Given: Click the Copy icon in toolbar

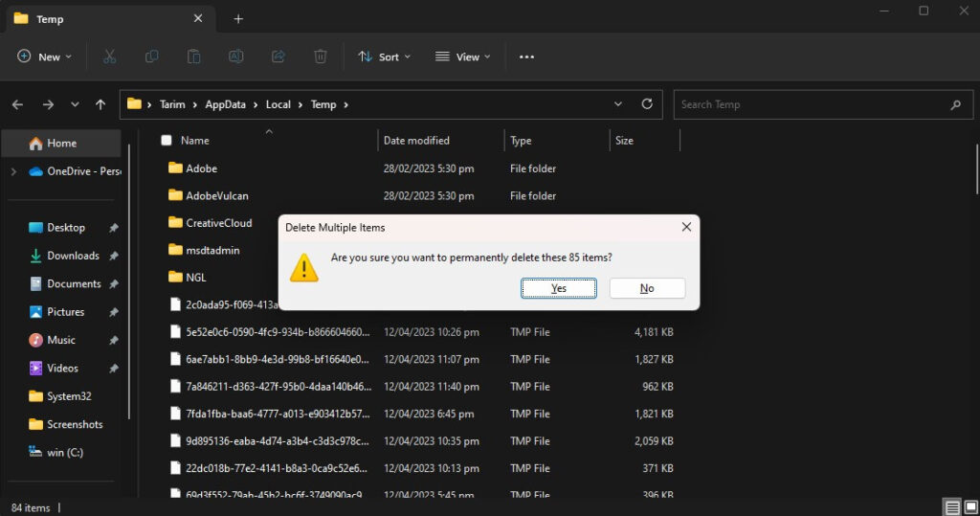Looking at the screenshot, I should (x=152, y=56).
